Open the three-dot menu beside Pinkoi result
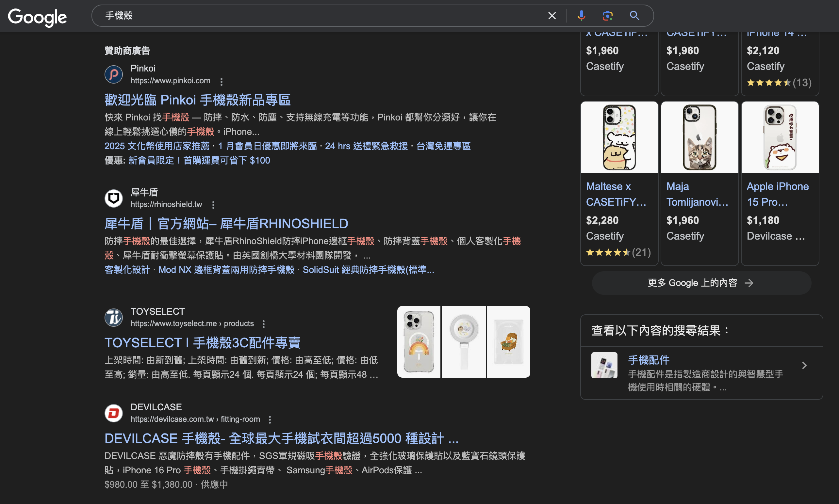Screen dimensions: 839x504 (222, 82)
